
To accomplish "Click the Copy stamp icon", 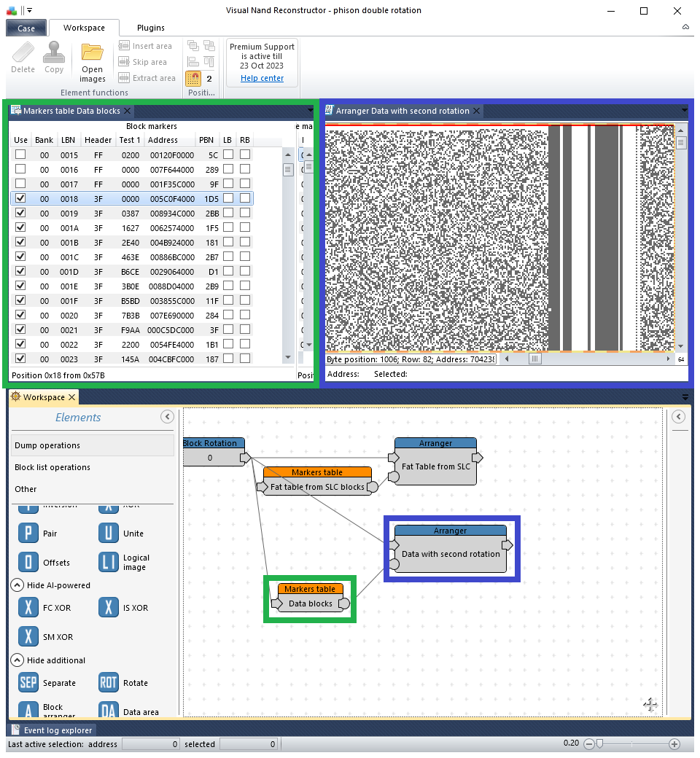I will [x=54, y=52].
